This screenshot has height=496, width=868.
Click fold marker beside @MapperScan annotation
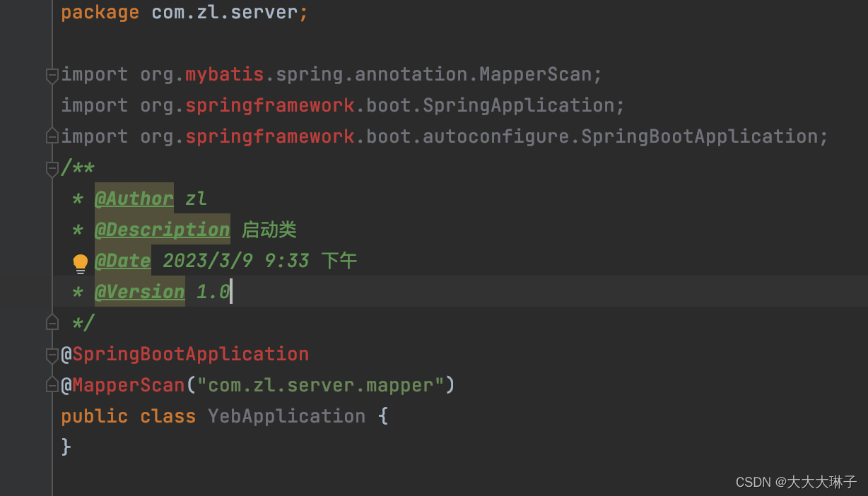(52, 385)
